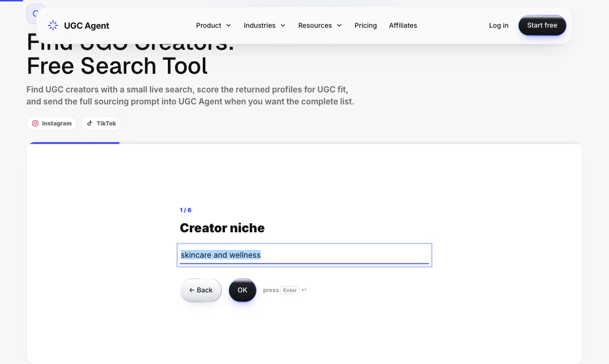Screen dimensions: 609x364
Task: Go back using the Back button
Action: click(x=201, y=290)
